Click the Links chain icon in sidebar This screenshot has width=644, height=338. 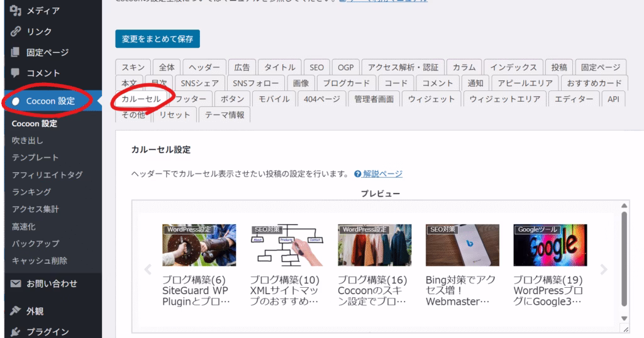(x=16, y=31)
